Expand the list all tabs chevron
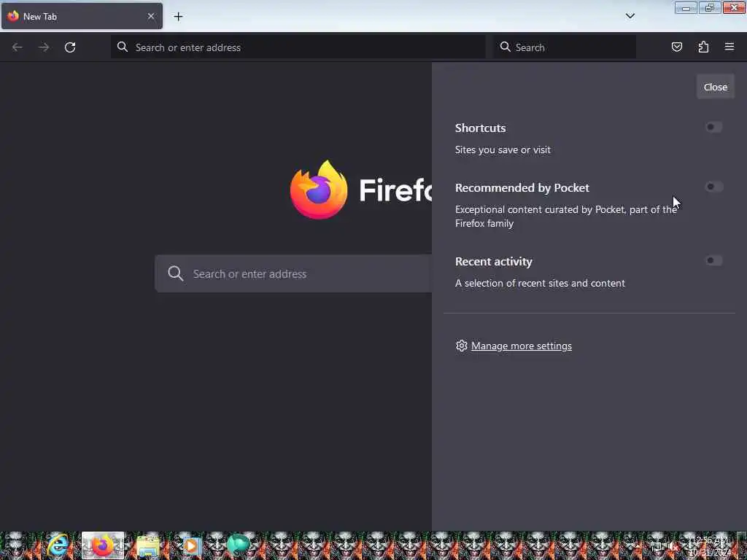The height and width of the screenshot is (560, 747). click(630, 16)
